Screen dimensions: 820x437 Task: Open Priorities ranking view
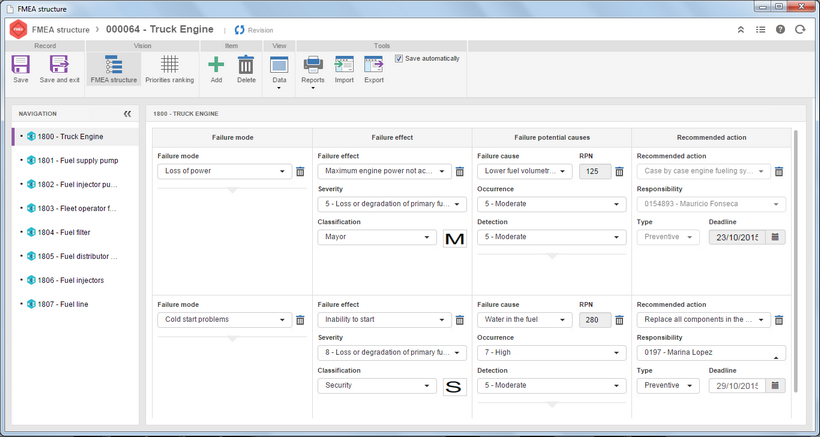169,69
